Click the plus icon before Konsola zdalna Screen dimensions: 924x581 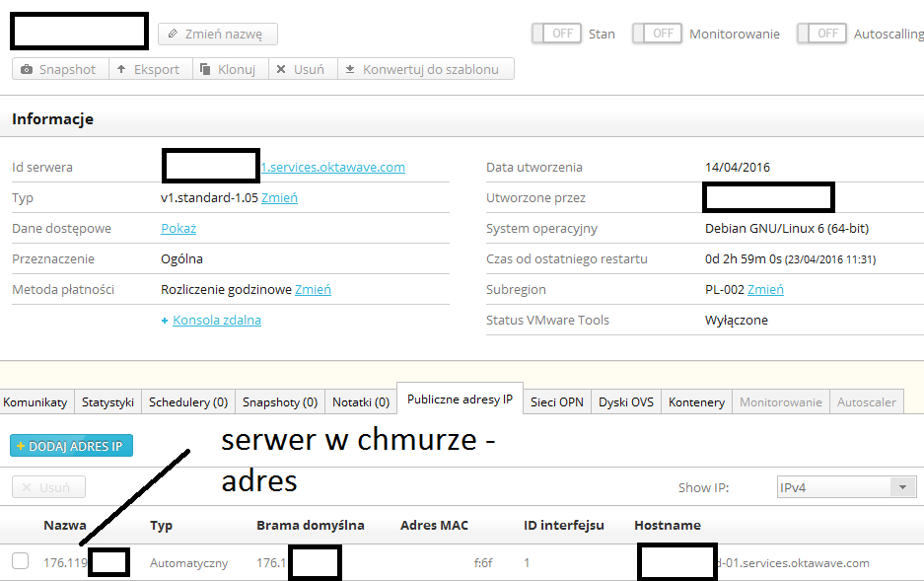[165, 322]
